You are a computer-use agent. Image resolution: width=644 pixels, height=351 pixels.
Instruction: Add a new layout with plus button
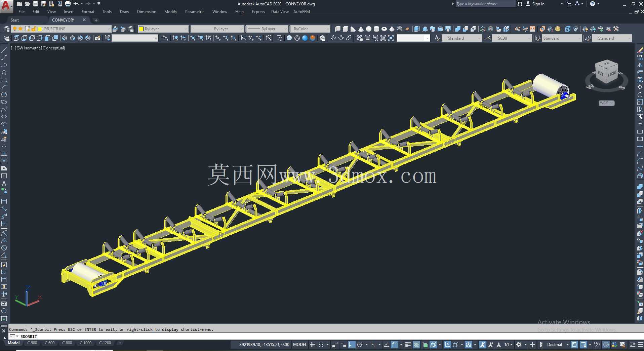click(120, 343)
